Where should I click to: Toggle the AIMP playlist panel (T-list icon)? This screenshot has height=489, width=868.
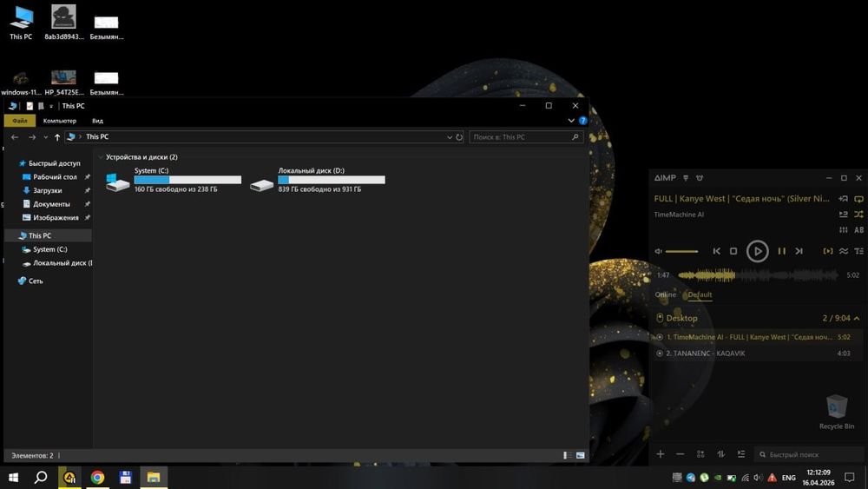click(858, 251)
